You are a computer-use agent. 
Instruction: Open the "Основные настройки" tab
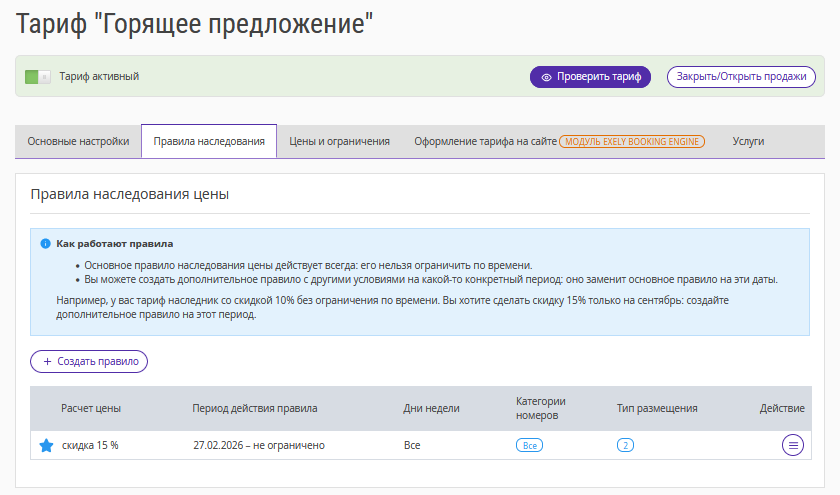[78, 142]
